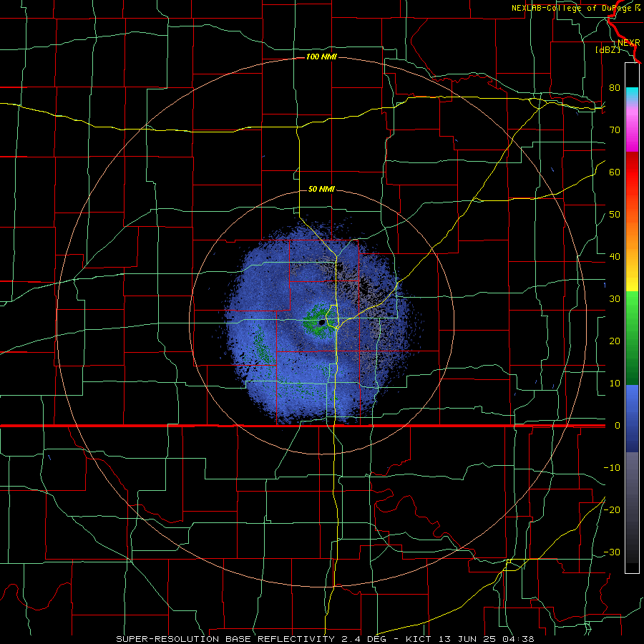
Task: Click the 2.4 DEG elevation text in caption
Action: pos(364,639)
